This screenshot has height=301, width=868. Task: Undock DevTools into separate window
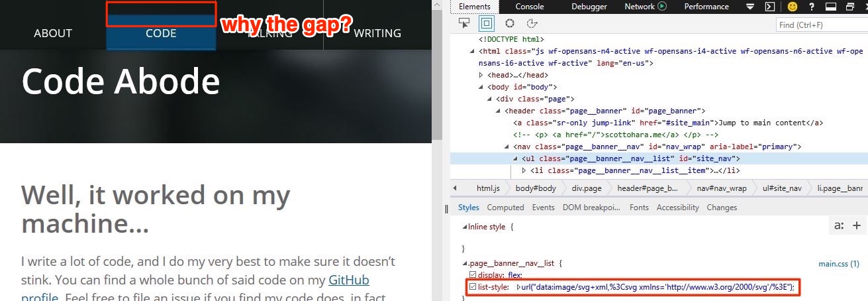click(850, 7)
